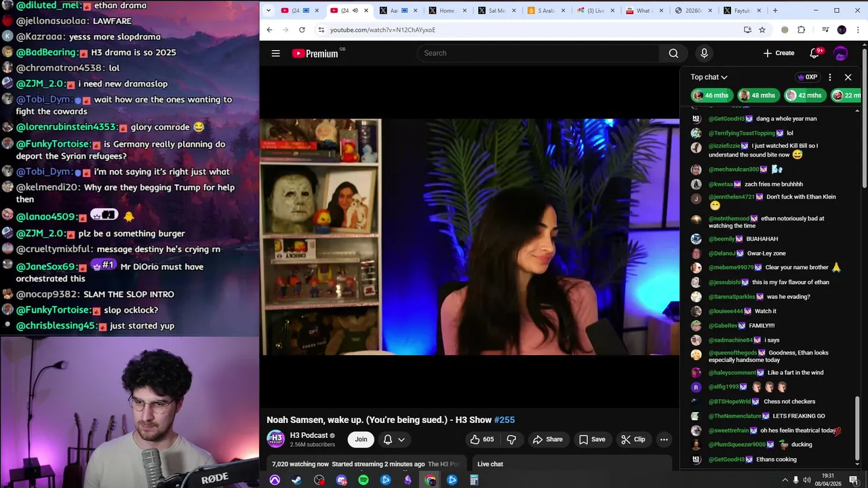Open Steam from the taskbar
This screenshot has height=488, width=868.
[x=296, y=481]
